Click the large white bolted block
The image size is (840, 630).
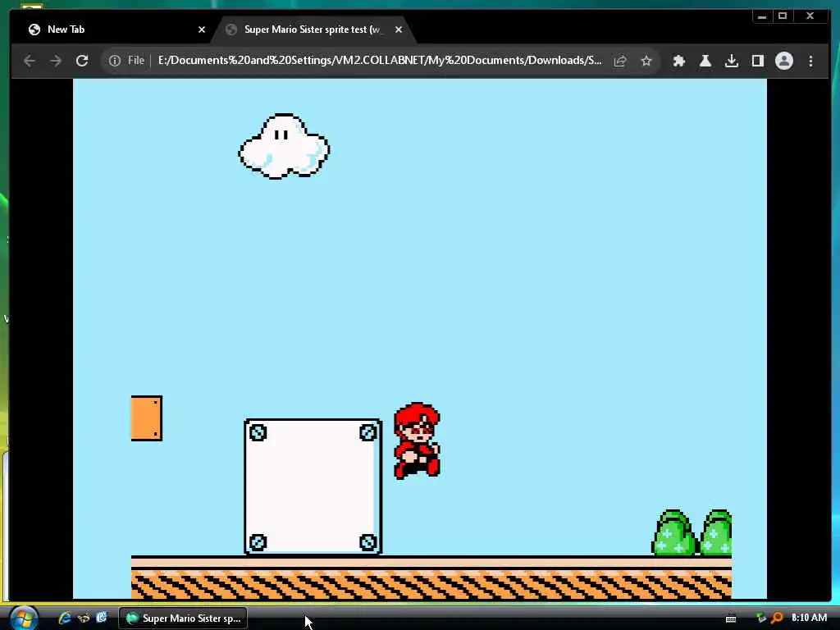[313, 486]
